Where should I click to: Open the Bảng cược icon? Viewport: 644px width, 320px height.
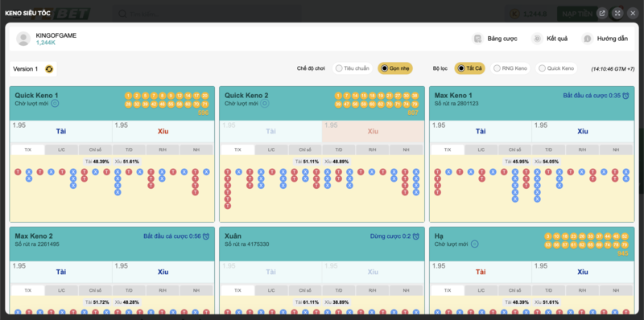(x=477, y=39)
